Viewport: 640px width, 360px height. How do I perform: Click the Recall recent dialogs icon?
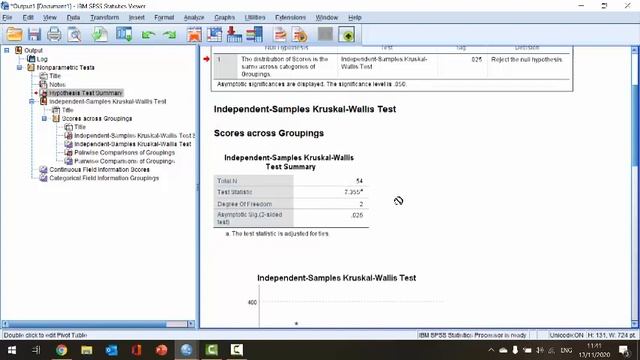click(124, 34)
